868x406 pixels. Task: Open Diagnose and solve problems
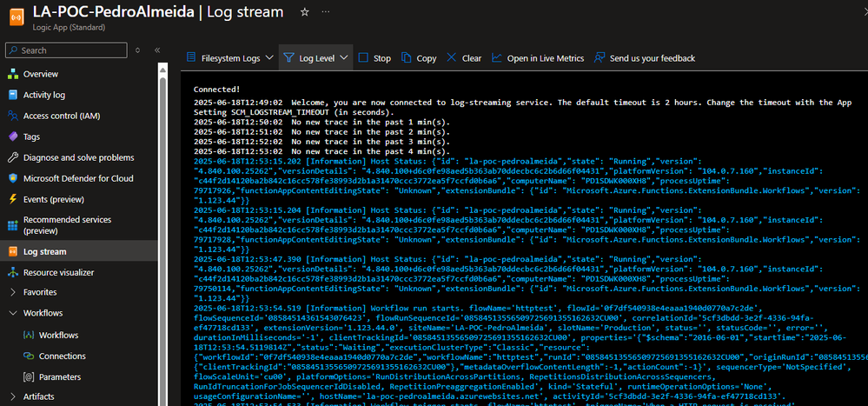click(x=78, y=158)
